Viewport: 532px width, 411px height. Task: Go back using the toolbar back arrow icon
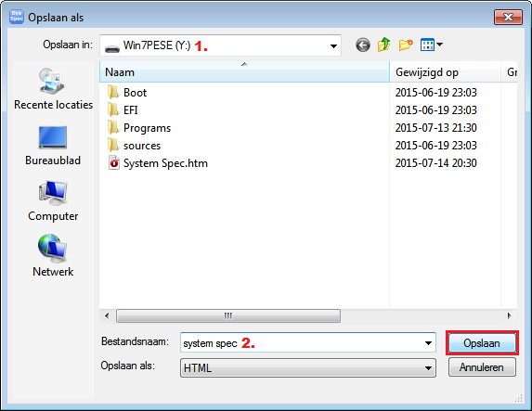coord(363,45)
